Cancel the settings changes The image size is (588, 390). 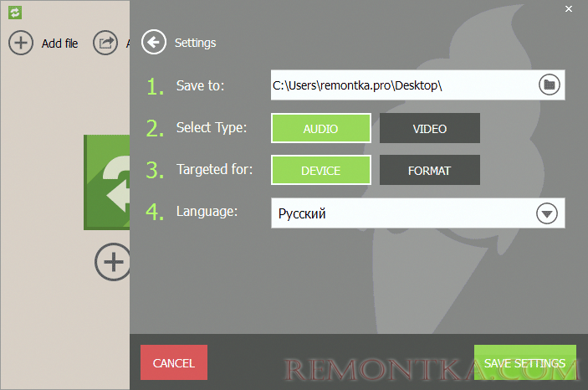point(174,362)
